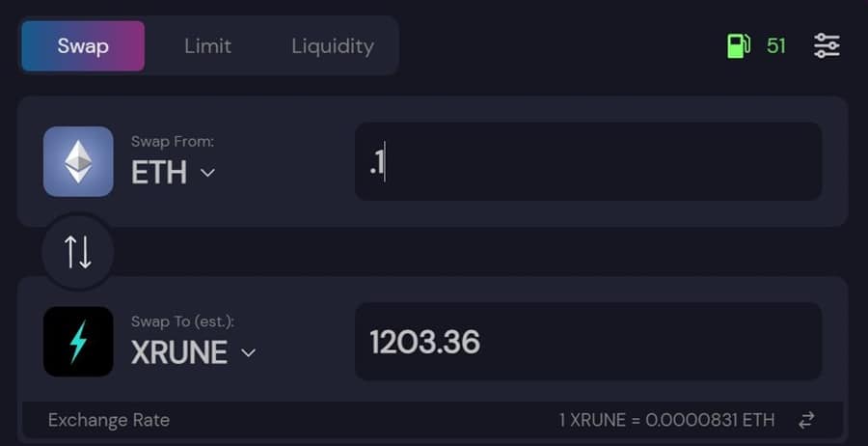Open the swap settings sliders icon
868x446 pixels.
[x=827, y=45]
